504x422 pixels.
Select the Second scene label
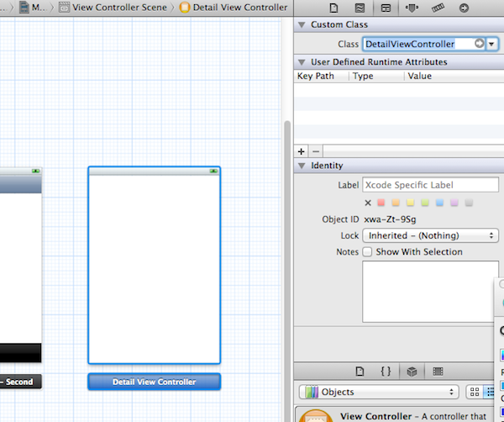20,382
